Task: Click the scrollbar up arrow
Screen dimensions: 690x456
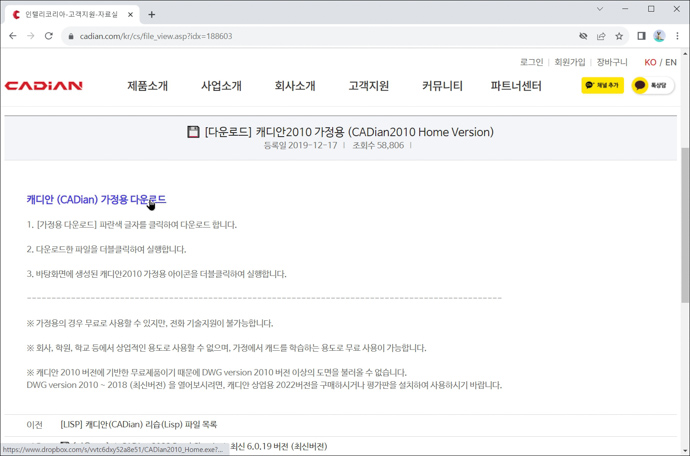Action: (x=685, y=54)
